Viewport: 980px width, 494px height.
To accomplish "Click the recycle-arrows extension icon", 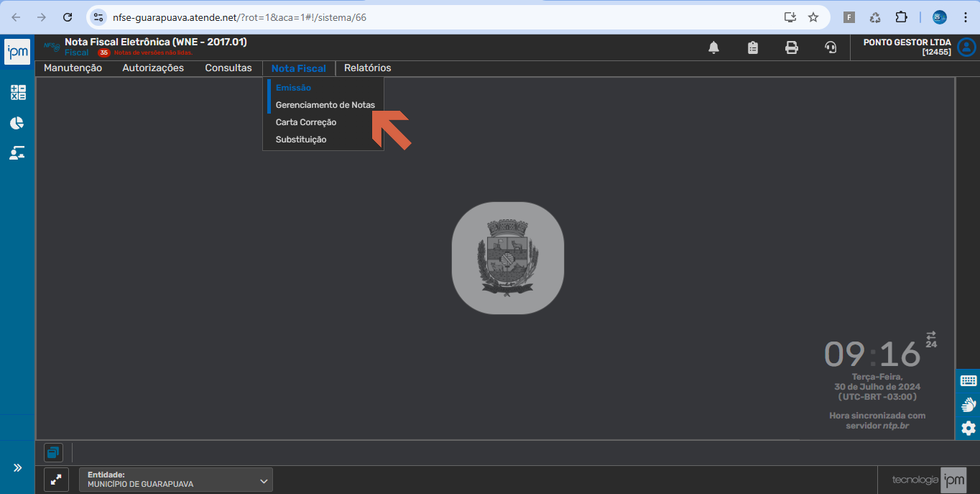I will click(875, 17).
